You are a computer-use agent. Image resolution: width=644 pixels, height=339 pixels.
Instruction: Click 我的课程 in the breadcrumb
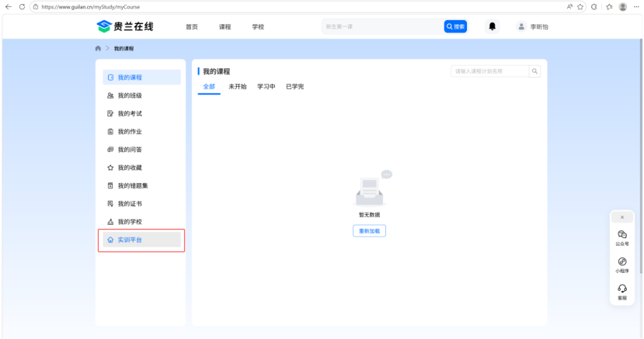[124, 48]
